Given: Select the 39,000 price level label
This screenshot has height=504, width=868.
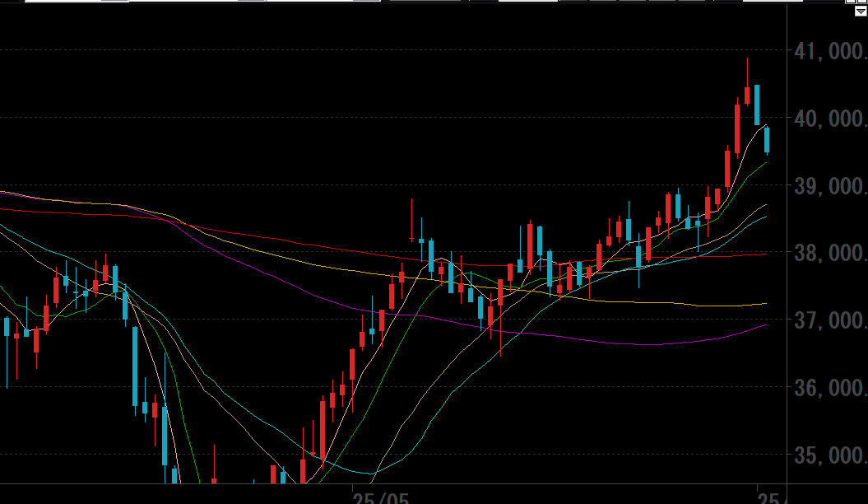Looking at the screenshot, I should point(830,186).
